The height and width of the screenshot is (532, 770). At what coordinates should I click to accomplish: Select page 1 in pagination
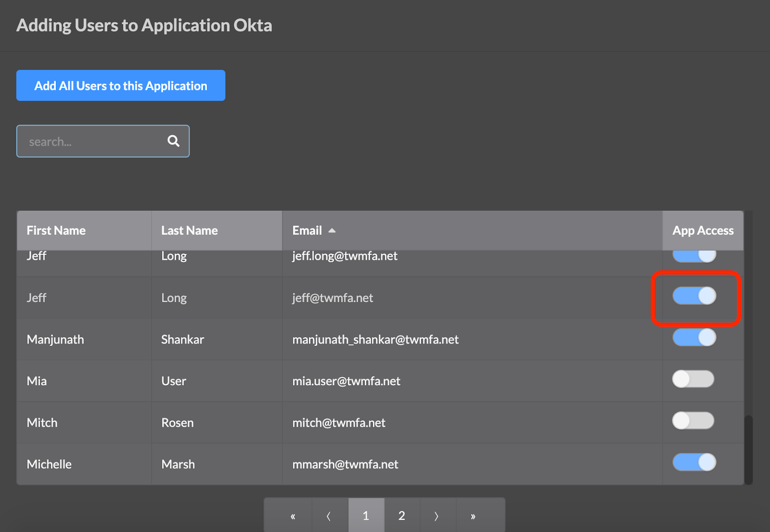(x=366, y=516)
